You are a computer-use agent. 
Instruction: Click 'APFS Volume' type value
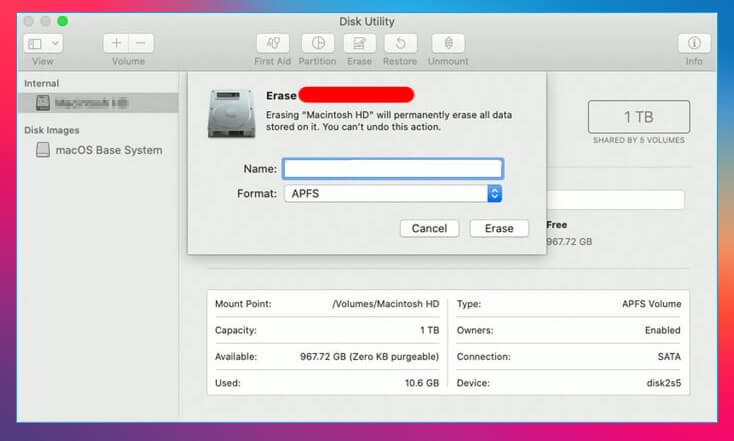[x=652, y=304]
